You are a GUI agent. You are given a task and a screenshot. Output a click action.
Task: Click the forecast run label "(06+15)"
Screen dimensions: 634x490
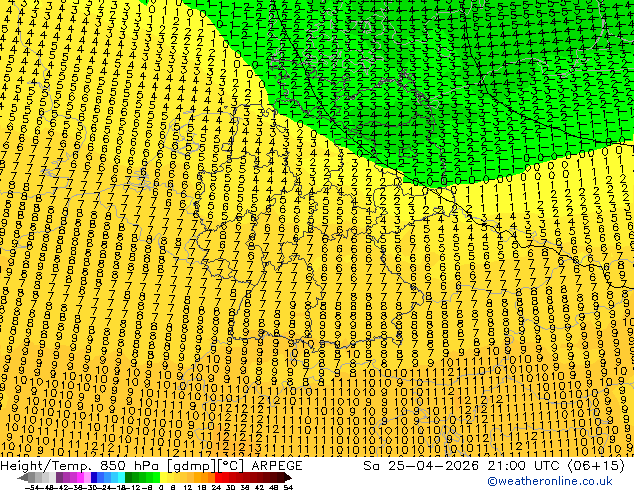[x=597, y=466]
